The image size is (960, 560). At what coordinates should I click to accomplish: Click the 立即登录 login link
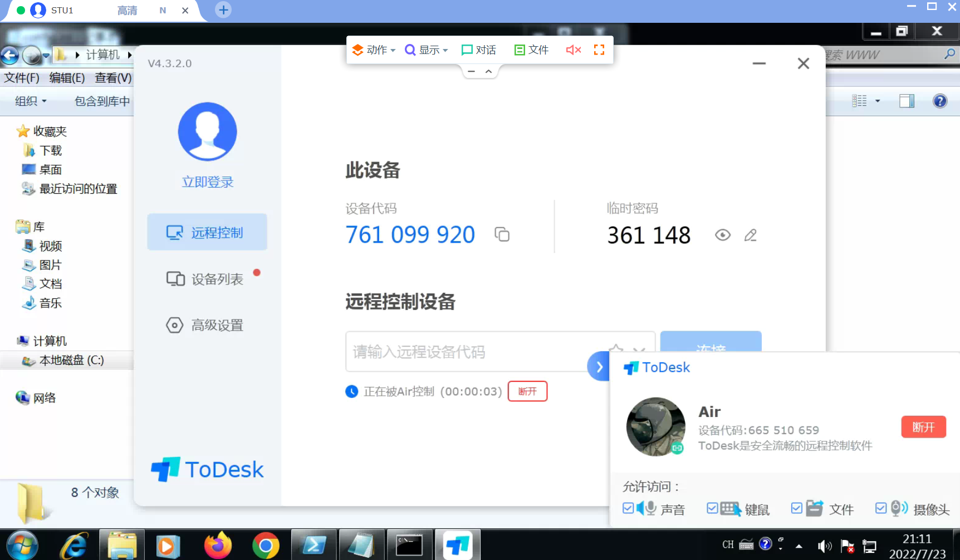coord(207,182)
